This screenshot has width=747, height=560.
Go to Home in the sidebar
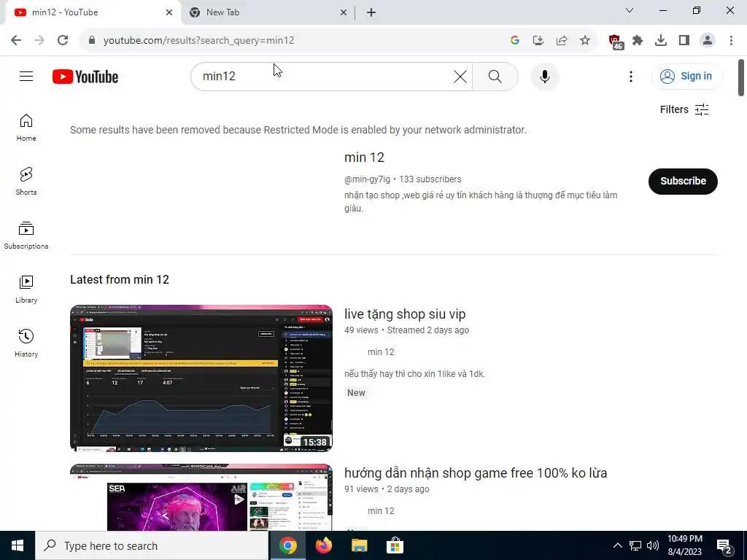26,128
